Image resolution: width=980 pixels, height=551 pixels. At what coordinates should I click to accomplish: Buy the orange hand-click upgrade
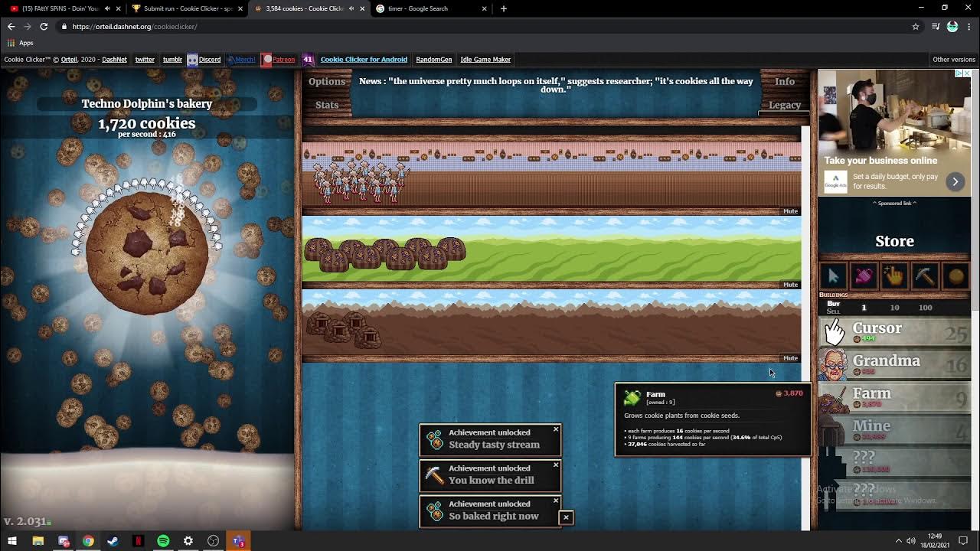pos(894,276)
